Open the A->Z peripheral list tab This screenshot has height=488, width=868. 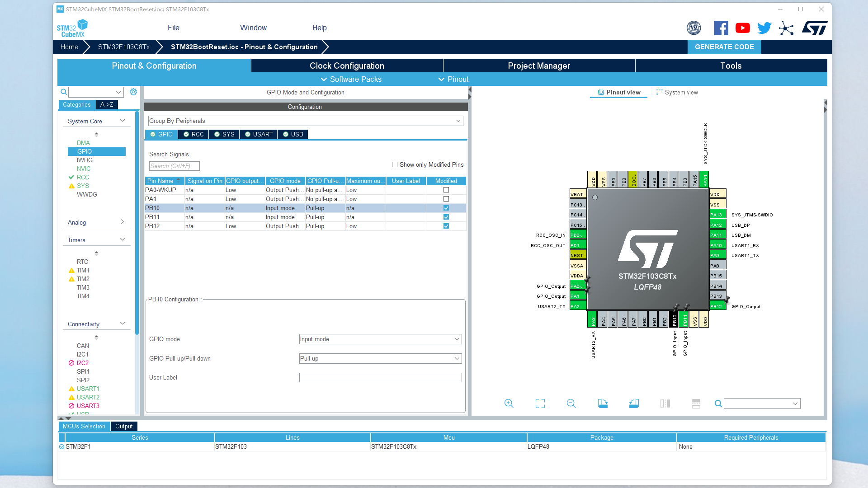pos(107,104)
